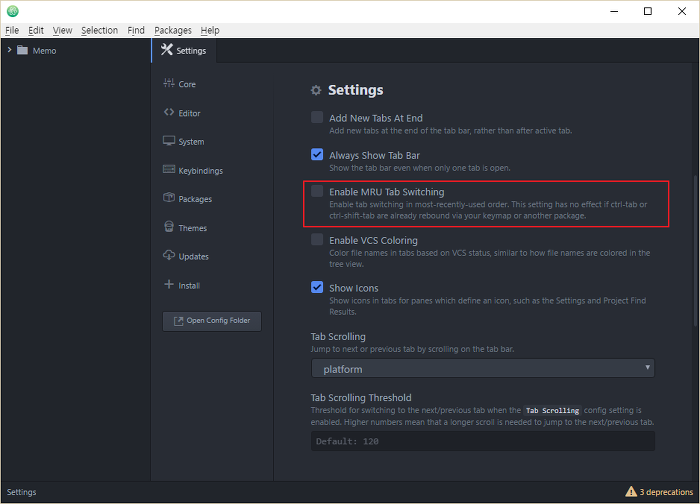Go to Editor settings section
Screen dimensions: 700x504
pyautogui.click(x=189, y=113)
